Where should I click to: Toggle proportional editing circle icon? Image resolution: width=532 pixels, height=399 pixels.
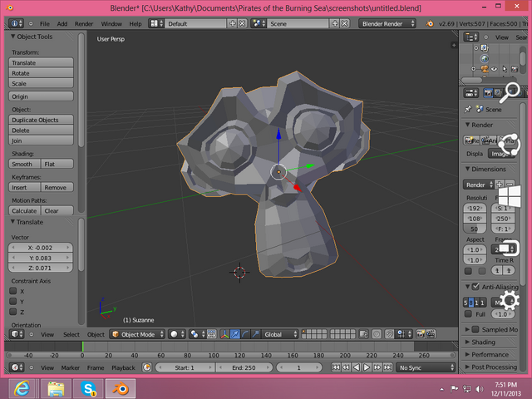point(377,334)
